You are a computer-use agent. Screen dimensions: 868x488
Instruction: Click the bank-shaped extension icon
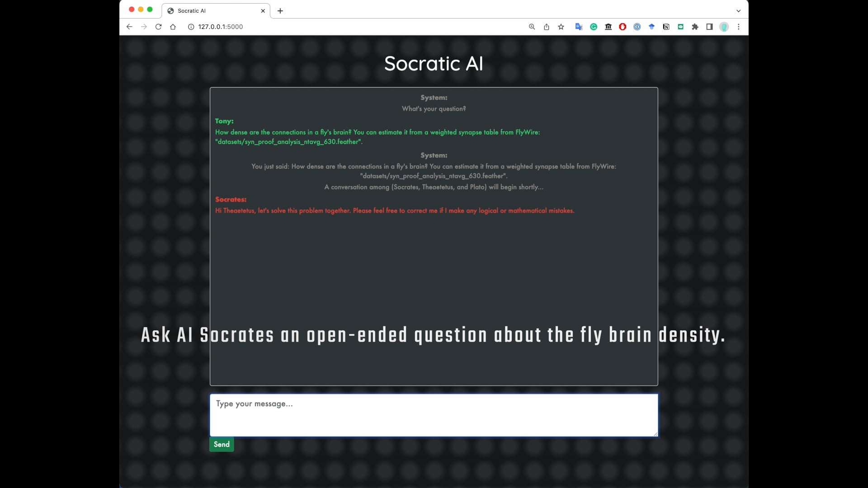[x=608, y=27]
